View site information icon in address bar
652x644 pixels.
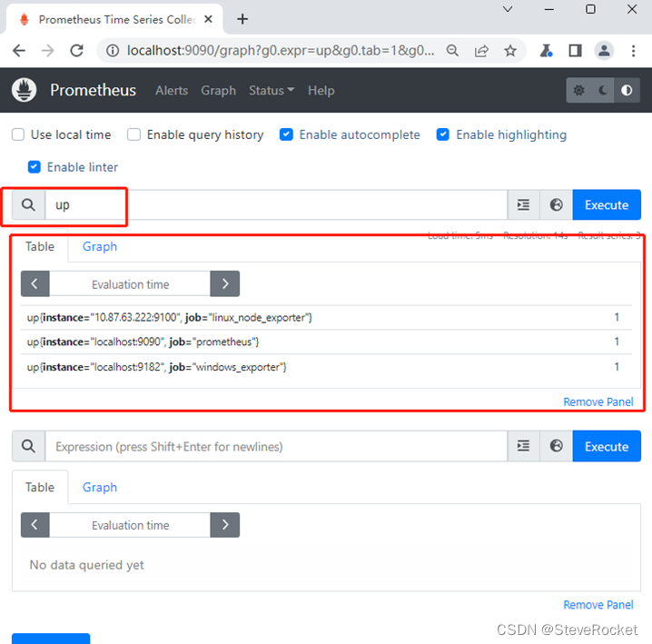coord(113,51)
